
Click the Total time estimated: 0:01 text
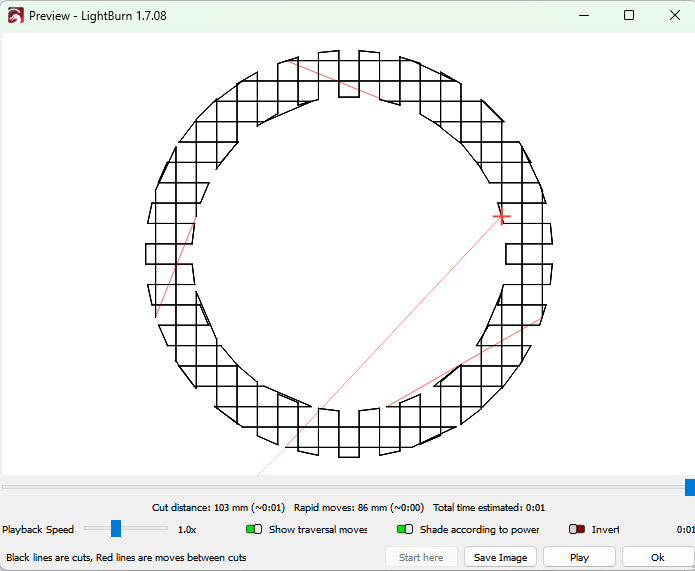click(x=489, y=508)
